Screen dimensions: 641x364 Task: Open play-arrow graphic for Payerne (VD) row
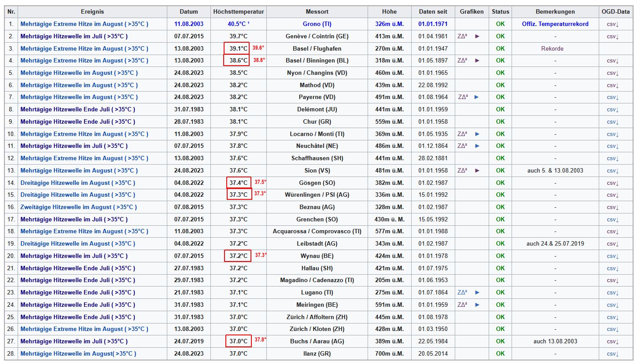tap(477, 97)
